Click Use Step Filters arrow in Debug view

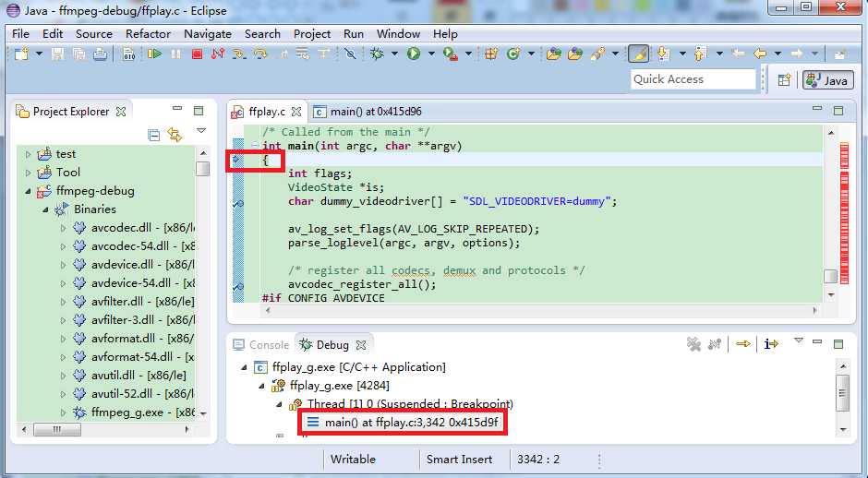(743, 344)
